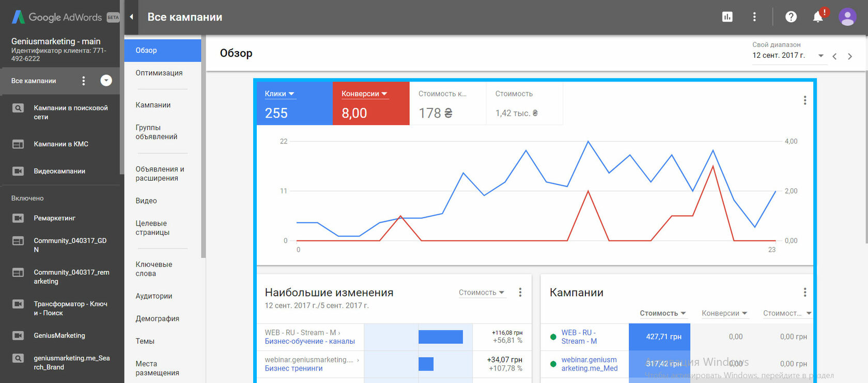
Task: Click the +34,07 грн change value
Action: (x=504, y=359)
